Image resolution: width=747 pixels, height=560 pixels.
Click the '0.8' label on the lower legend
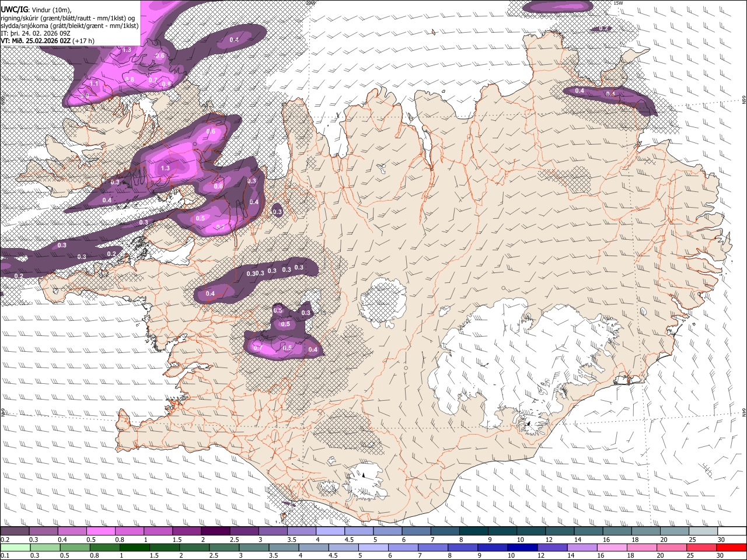tap(94, 556)
